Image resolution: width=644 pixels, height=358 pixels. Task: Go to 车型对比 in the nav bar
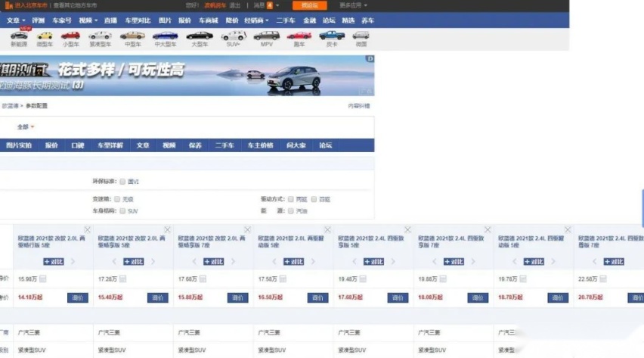click(138, 20)
